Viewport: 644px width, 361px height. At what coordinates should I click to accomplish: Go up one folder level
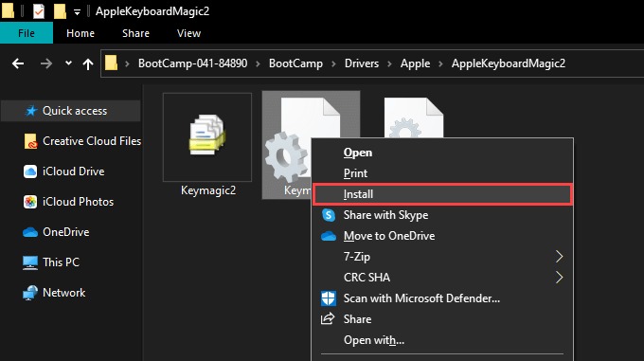[88, 63]
